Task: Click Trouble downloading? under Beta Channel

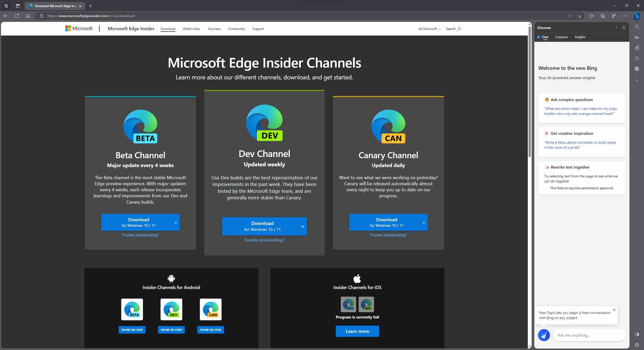Action: coord(140,235)
